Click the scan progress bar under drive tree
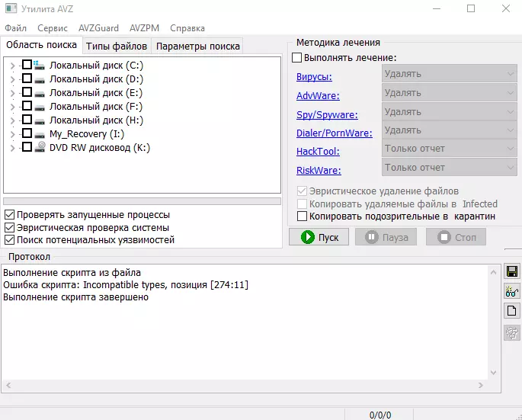The image size is (522, 420). (x=143, y=201)
